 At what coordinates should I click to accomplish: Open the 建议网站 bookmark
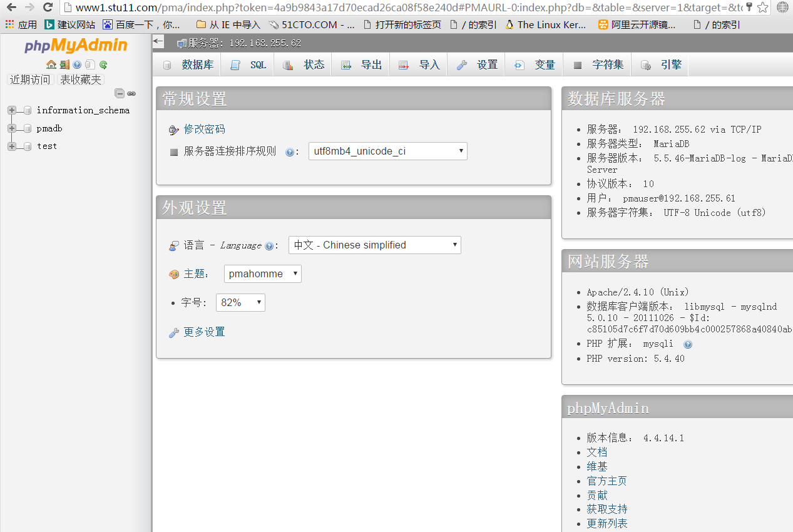[69, 25]
